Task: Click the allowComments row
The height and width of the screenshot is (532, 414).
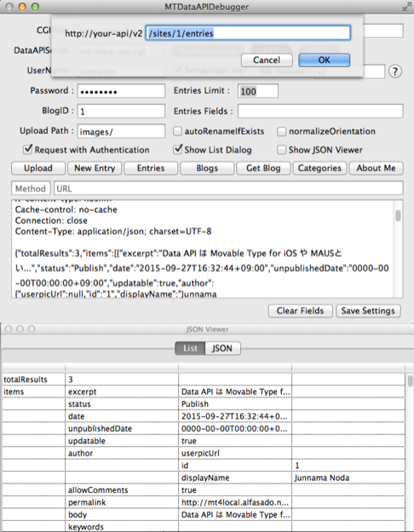Action: (204, 490)
